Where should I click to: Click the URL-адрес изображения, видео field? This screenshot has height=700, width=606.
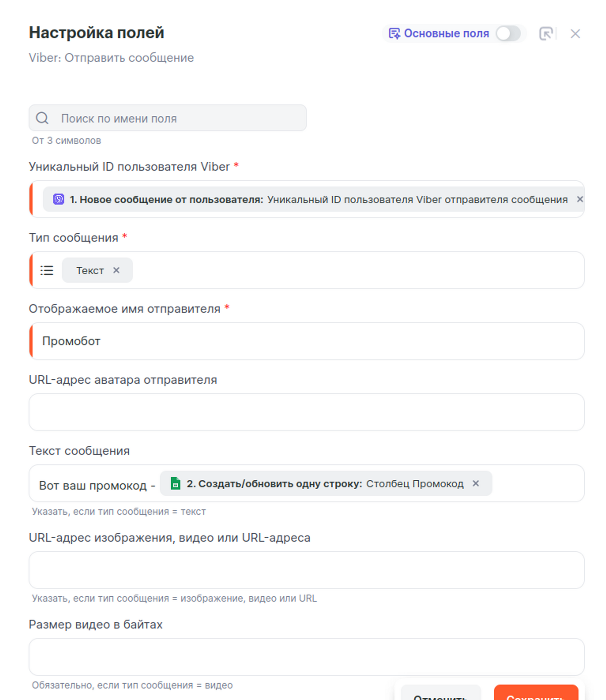(307, 570)
